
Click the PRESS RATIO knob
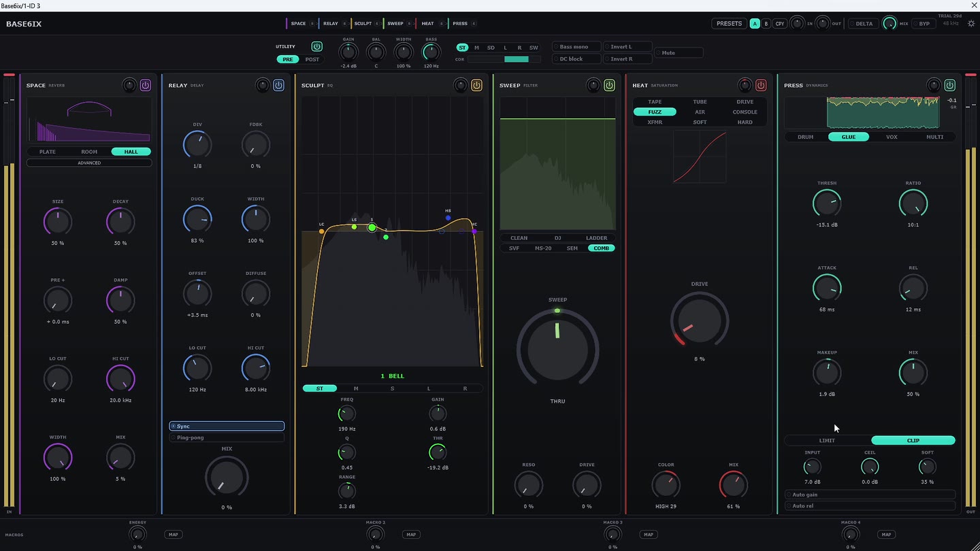pyautogui.click(x=913, y=203)
